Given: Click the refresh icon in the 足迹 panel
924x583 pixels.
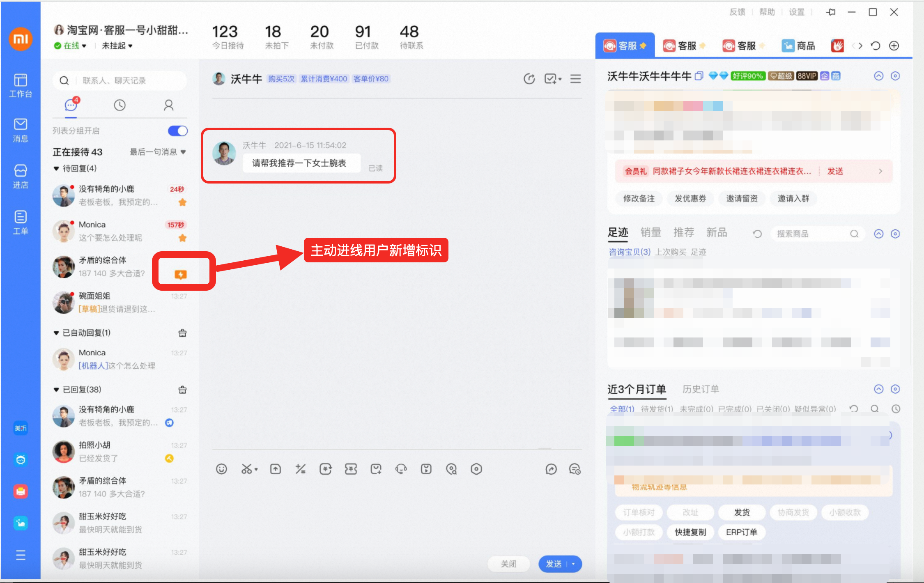Looking at the screenshot, I should click(x=757, y=233).
